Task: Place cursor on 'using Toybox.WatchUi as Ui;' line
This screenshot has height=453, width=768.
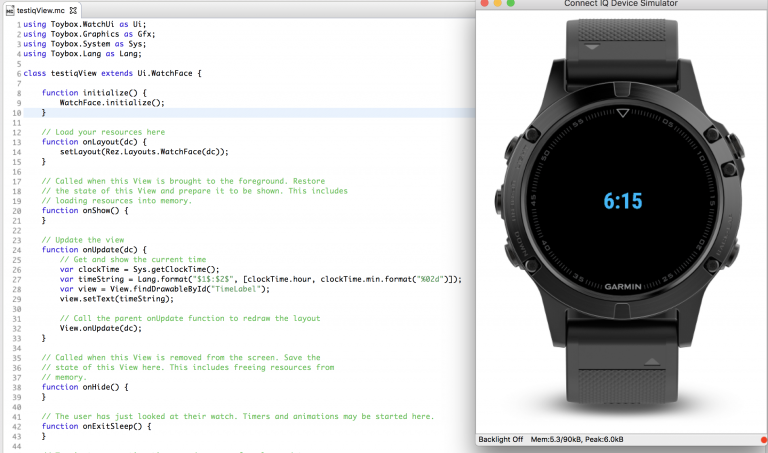Action: [x=85, y=24]
